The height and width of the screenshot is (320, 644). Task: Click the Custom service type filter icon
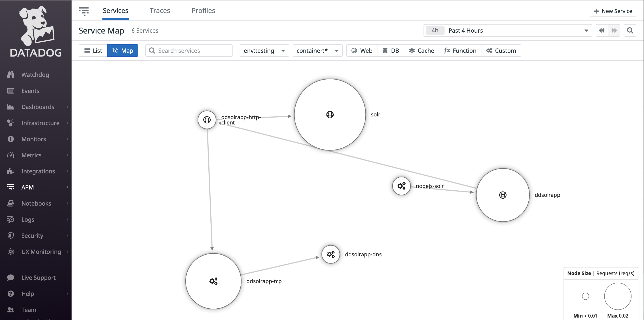tap(489, 51)
